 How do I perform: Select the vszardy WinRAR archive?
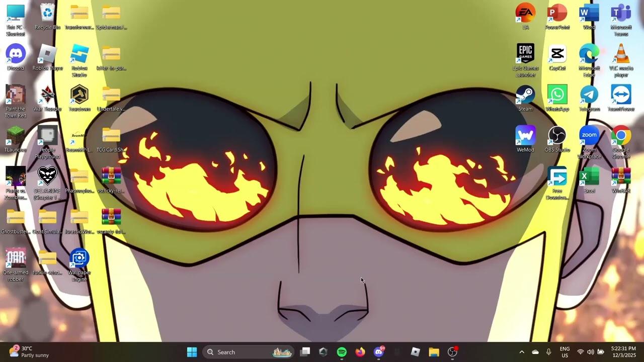coord(111,221)
